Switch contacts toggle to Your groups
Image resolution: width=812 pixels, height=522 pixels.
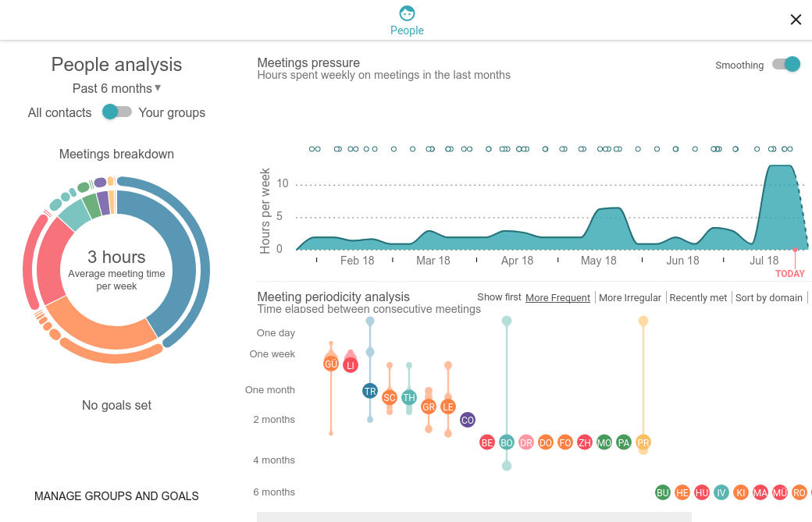[117, 112]
